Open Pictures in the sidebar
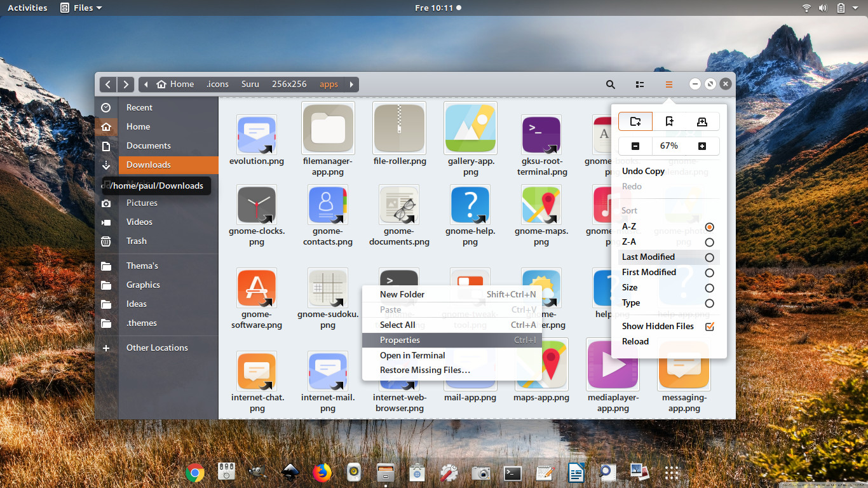868x488 pixels. (x=156, y=203)
